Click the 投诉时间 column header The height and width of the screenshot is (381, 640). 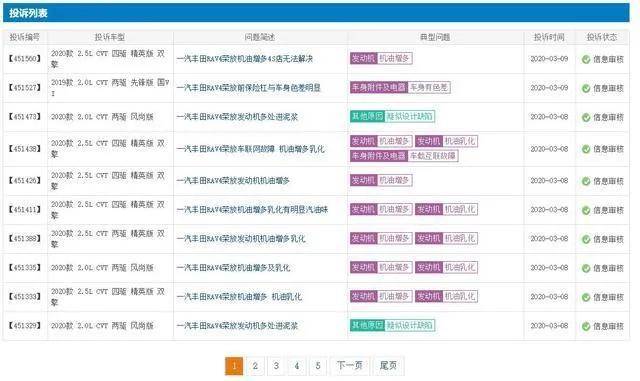pos(549,37)
